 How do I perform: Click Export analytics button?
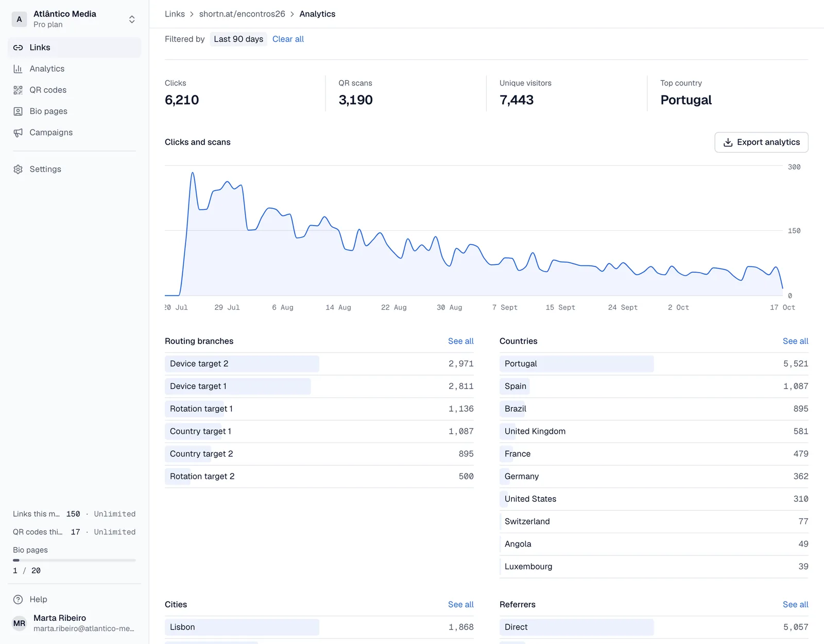click(761, 142)
